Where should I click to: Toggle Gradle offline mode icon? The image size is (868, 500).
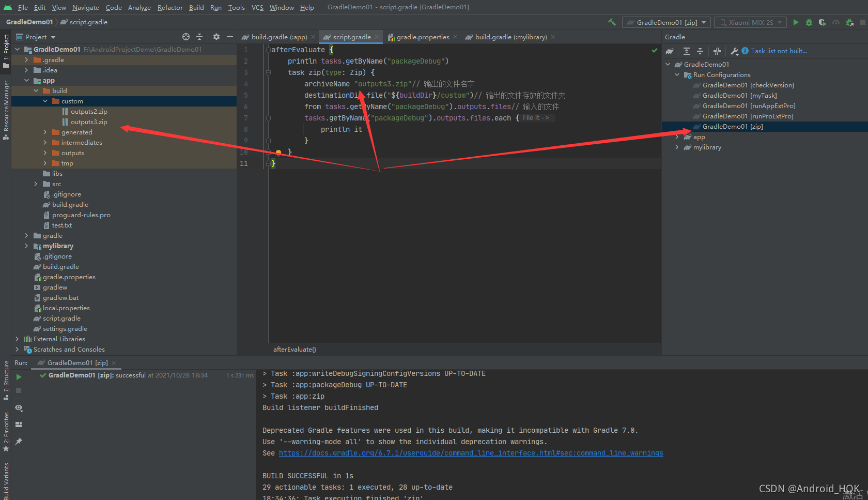pos(717,51)
